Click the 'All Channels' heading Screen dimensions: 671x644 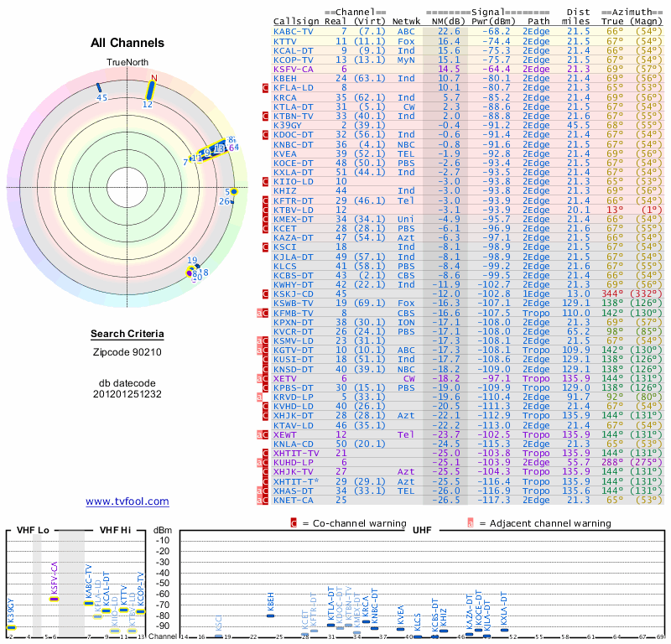coord(127,43)
